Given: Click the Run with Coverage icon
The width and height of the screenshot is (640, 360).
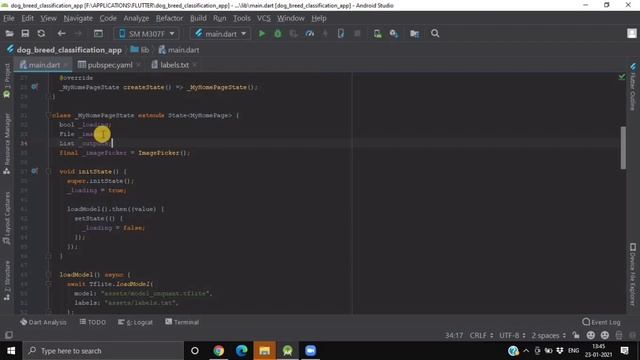Looking at the screenshot, I should 293,33.
